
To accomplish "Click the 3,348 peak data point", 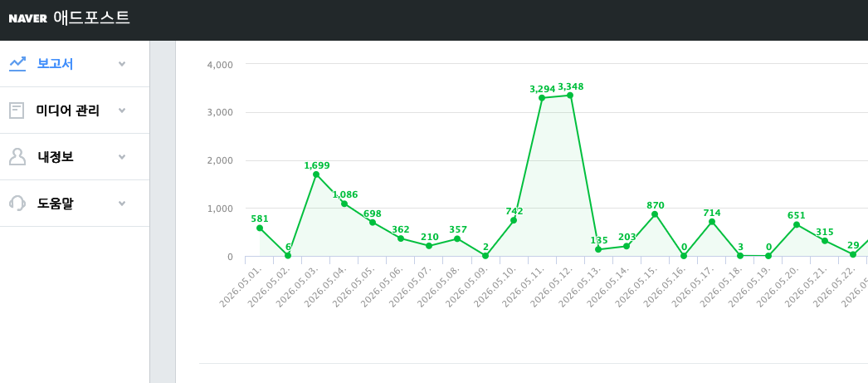I will pos(570,96).
